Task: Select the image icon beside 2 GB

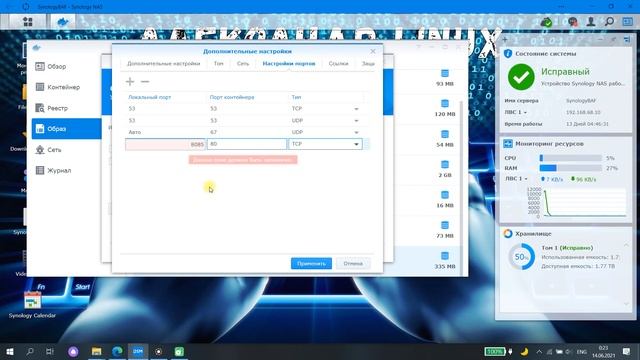Action: [445, 164]
